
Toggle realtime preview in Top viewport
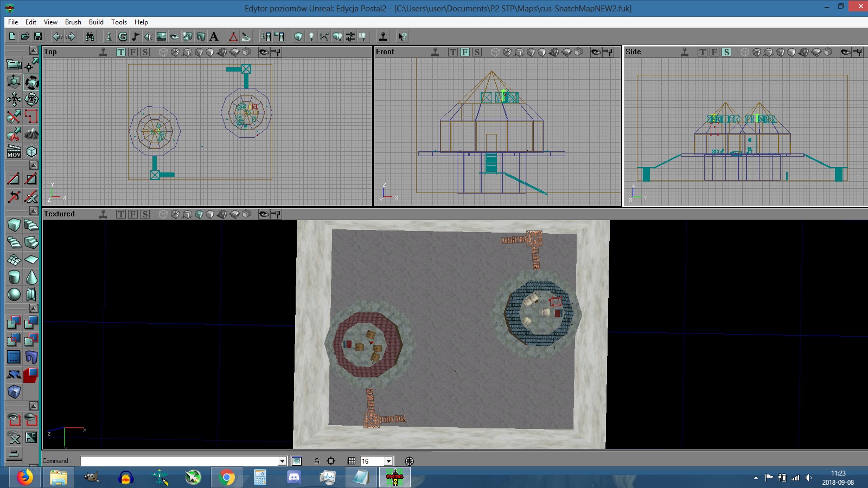click(x=103, y=52)
